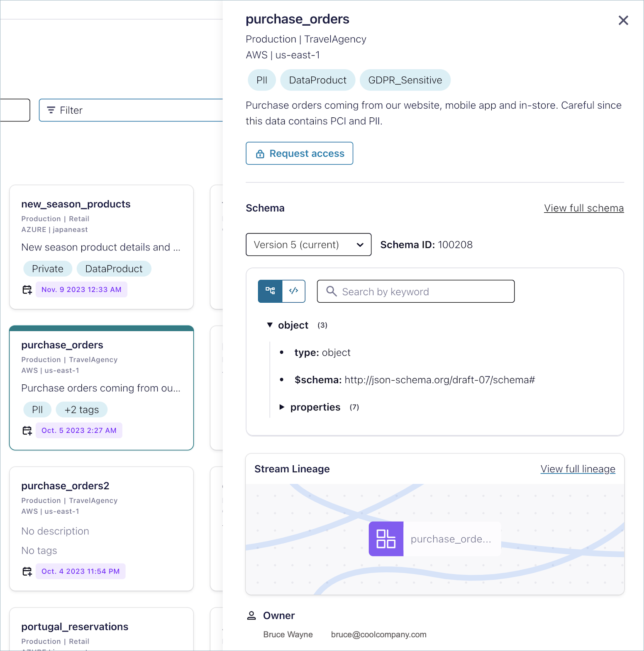This screenshot has height=651, width=644.
Task: Open the View full lineage link
Action: click(578, 469)
